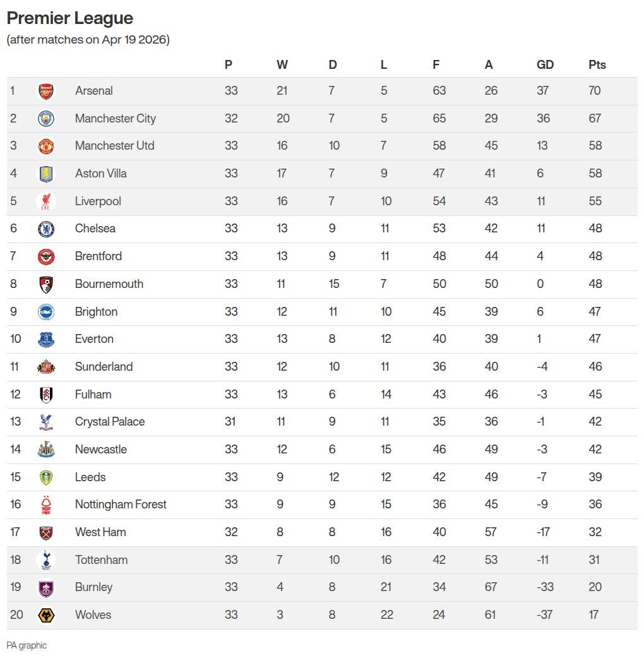Select the Chelsea badge icon
644x658 pixels.
point(46,229)
